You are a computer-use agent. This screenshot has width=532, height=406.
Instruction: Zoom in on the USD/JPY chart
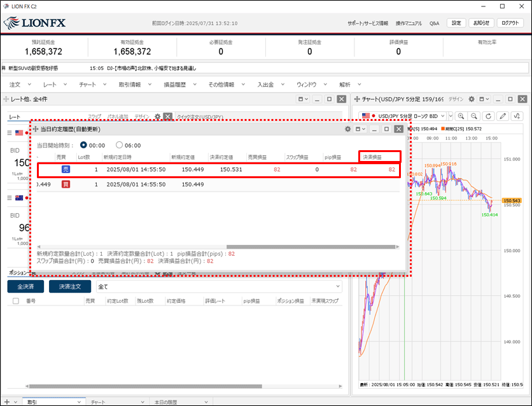(461, 116)
